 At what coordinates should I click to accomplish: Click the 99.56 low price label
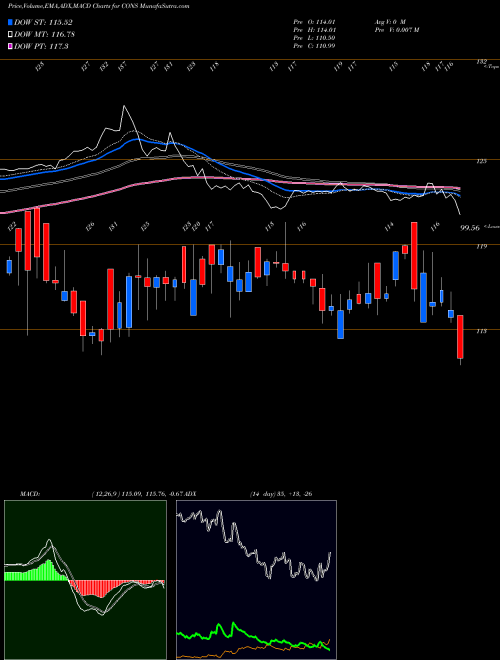tap(470, 228)
